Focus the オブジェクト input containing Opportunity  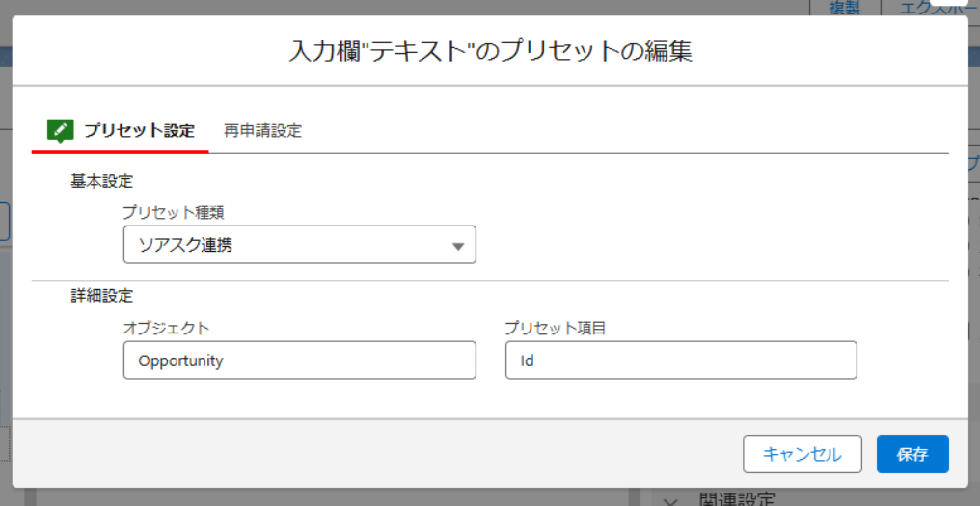click(x=299, y=360)
